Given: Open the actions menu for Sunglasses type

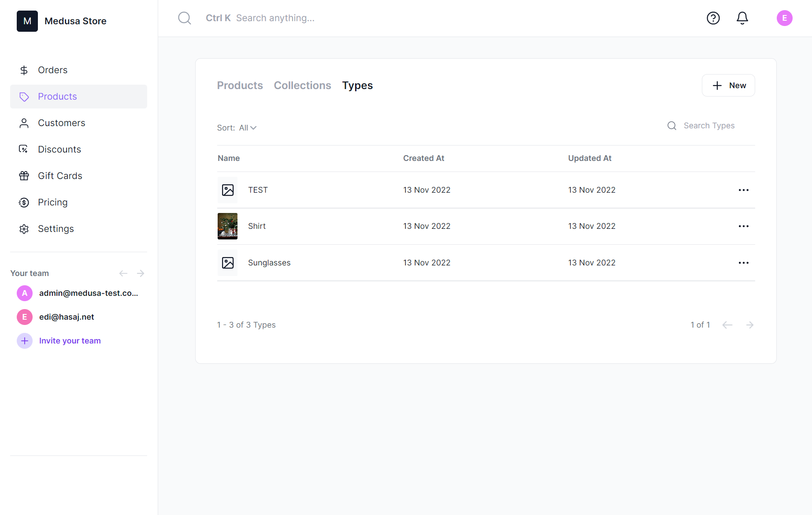Looking at the screenshot, I should click(x=743, y=262).
